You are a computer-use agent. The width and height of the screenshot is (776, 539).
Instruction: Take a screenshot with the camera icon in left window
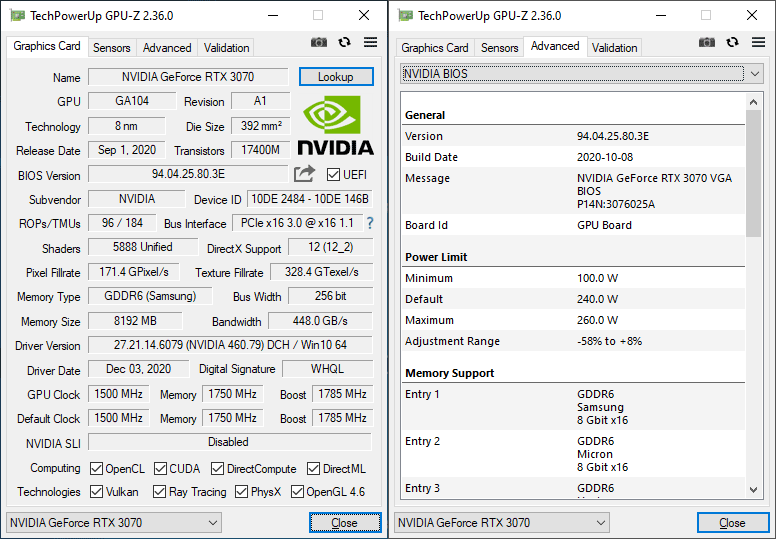click(x=319, y=43)
